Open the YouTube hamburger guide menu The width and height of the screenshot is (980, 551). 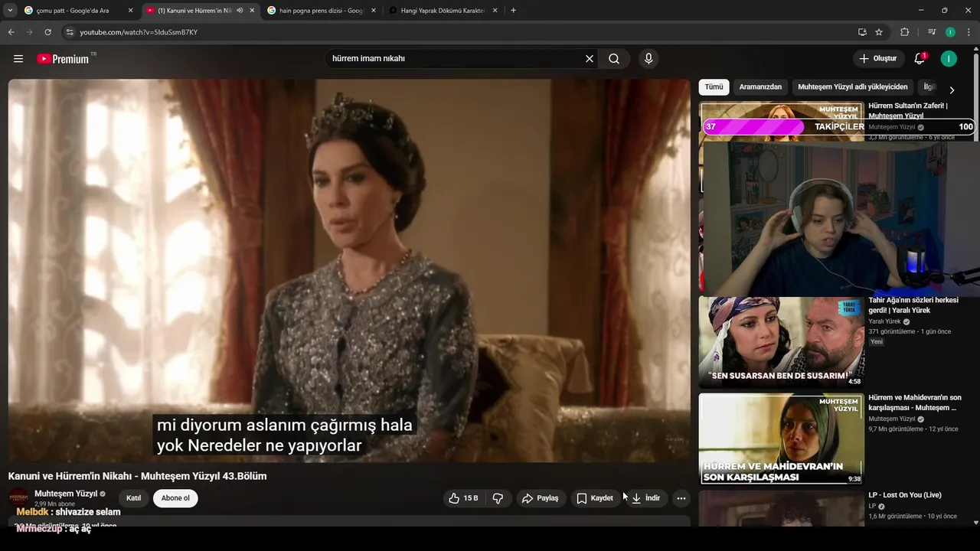coord(18,59)
